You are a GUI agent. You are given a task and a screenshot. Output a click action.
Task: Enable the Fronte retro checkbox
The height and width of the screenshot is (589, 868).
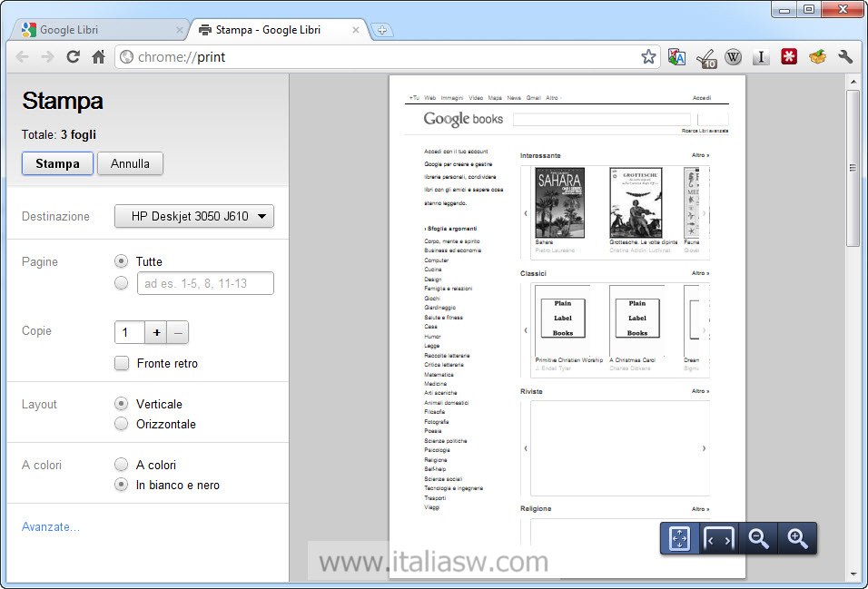[122, 364]
